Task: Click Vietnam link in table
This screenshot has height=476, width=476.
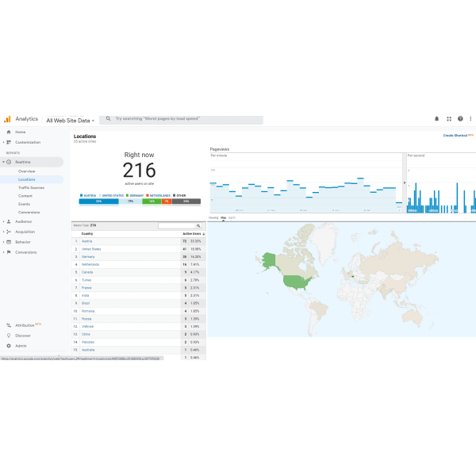Action: [x=88, y=327]
